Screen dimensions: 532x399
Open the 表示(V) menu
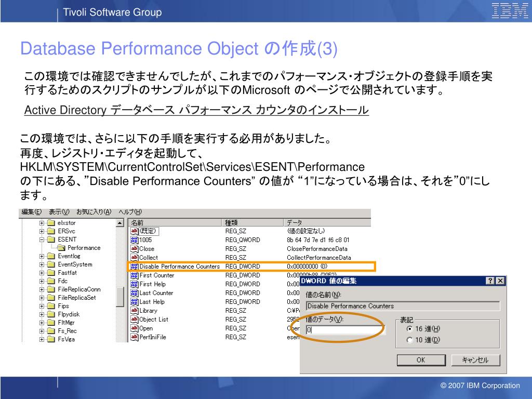tap(59, 212)
